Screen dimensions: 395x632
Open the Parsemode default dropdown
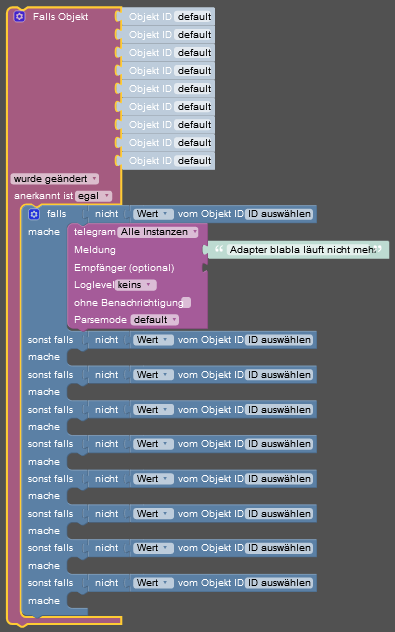point(154,320)
